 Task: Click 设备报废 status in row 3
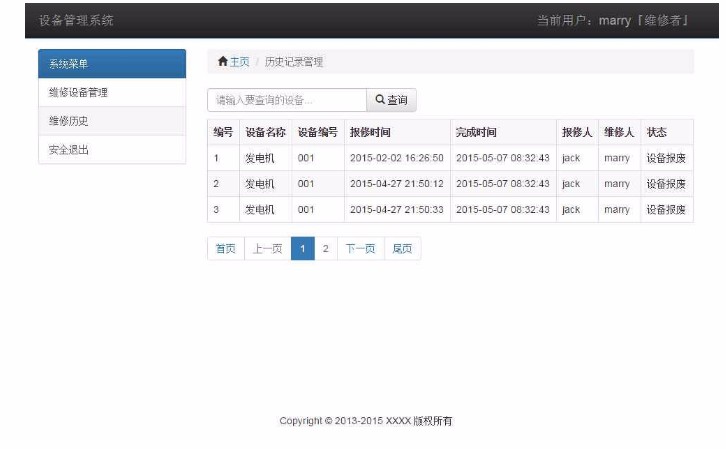666,210
